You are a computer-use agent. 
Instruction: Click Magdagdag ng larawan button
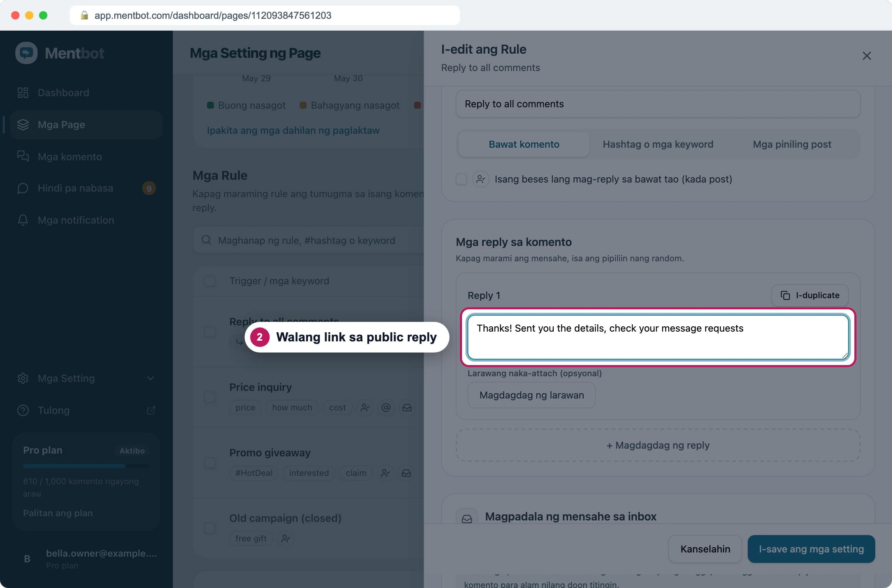pos(531,395)
